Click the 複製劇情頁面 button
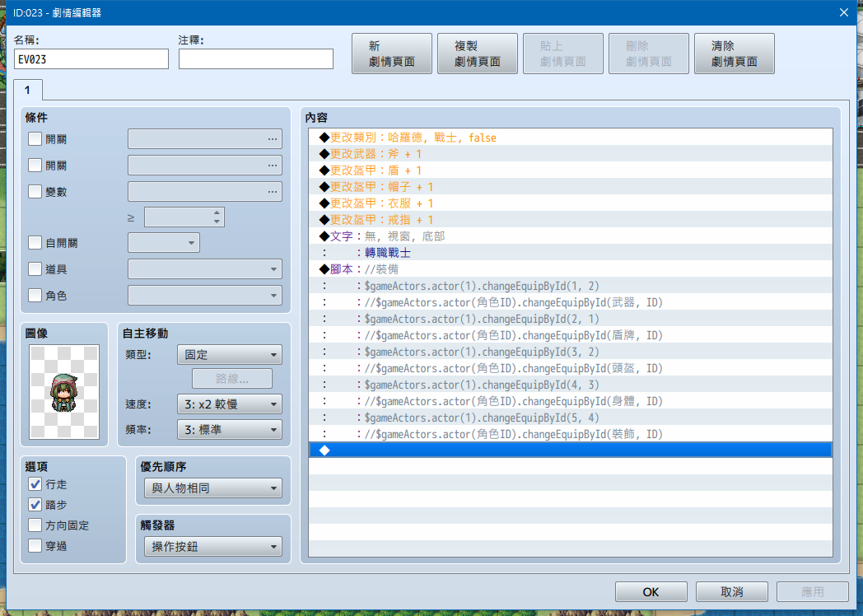863x616 pixels. pos(477,54)
